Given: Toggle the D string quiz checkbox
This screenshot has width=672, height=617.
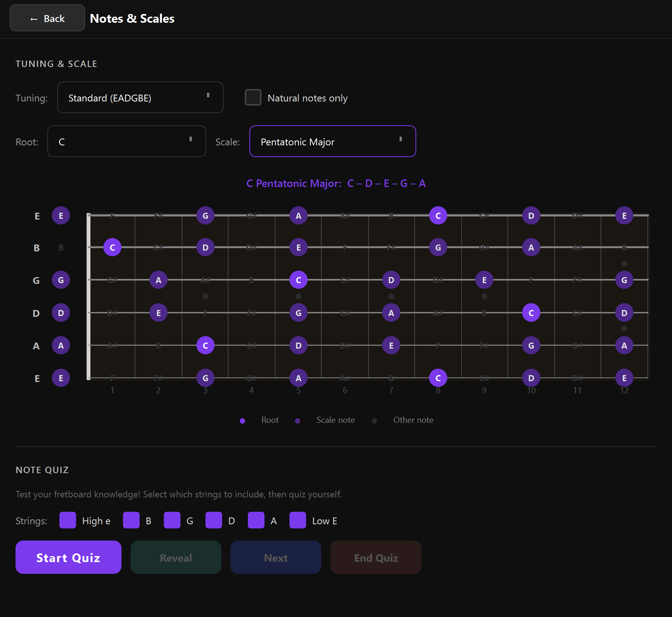Looking at the screenshot, I should (x=213, y=520).
